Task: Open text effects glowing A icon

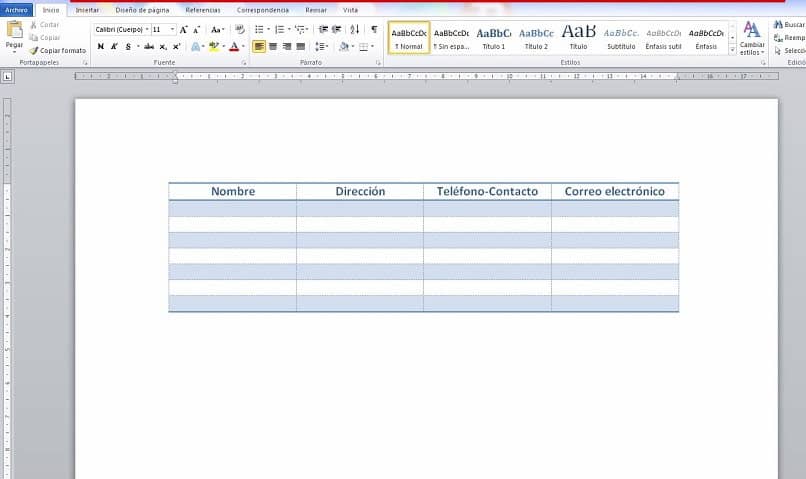Action: coord(196,46)
